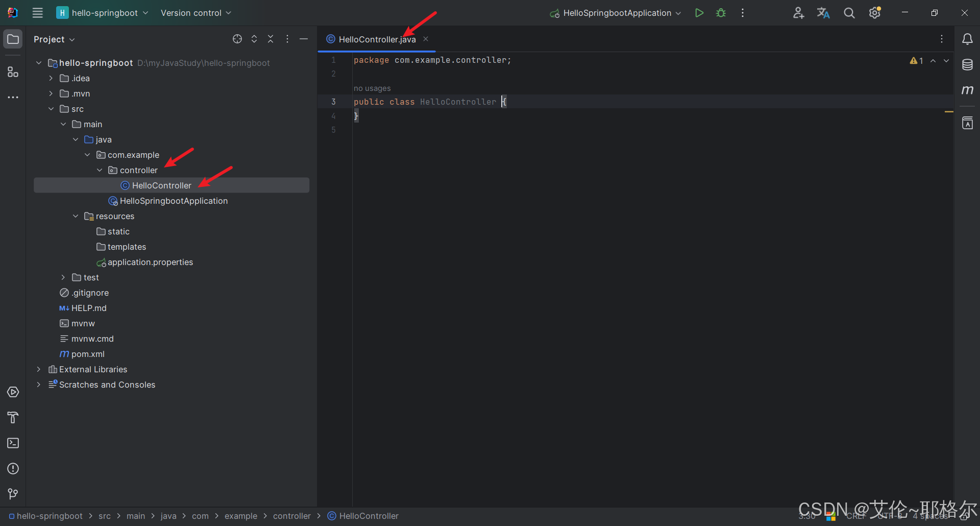Select the templates folder
Viewport: 980px width, 526px height.
tap(171, 247)
